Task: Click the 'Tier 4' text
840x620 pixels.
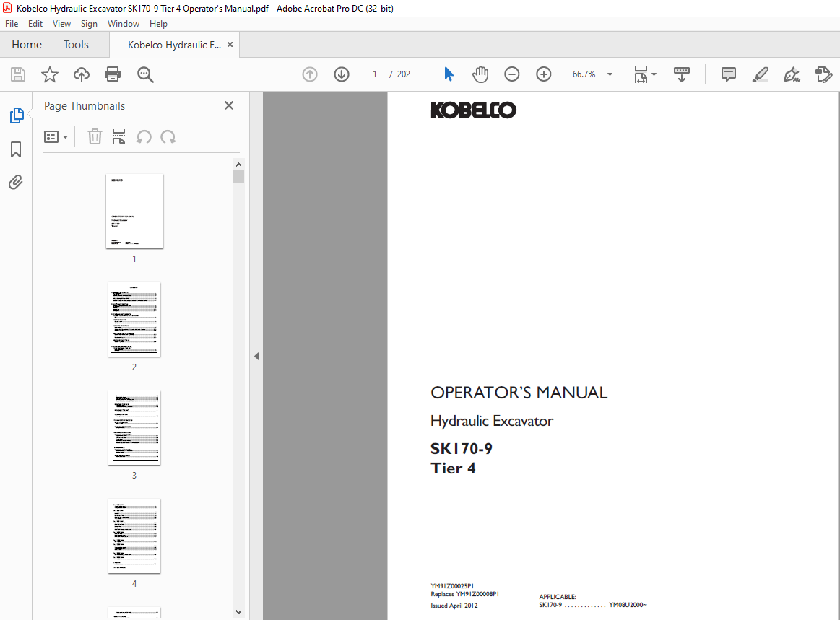Action: (x=453, y=468)
